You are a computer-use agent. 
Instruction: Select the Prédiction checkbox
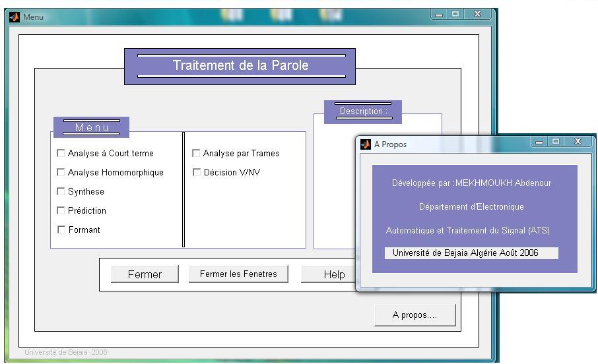click(x=61, y=210)
